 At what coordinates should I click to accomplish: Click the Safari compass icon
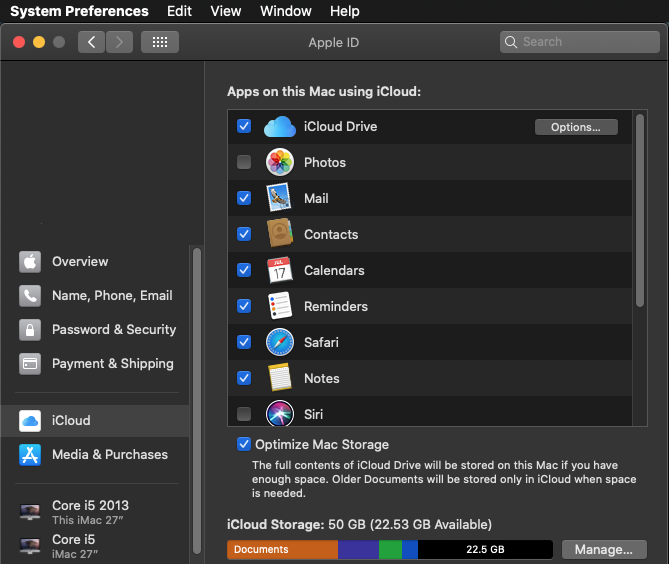(x=280, y=342)
